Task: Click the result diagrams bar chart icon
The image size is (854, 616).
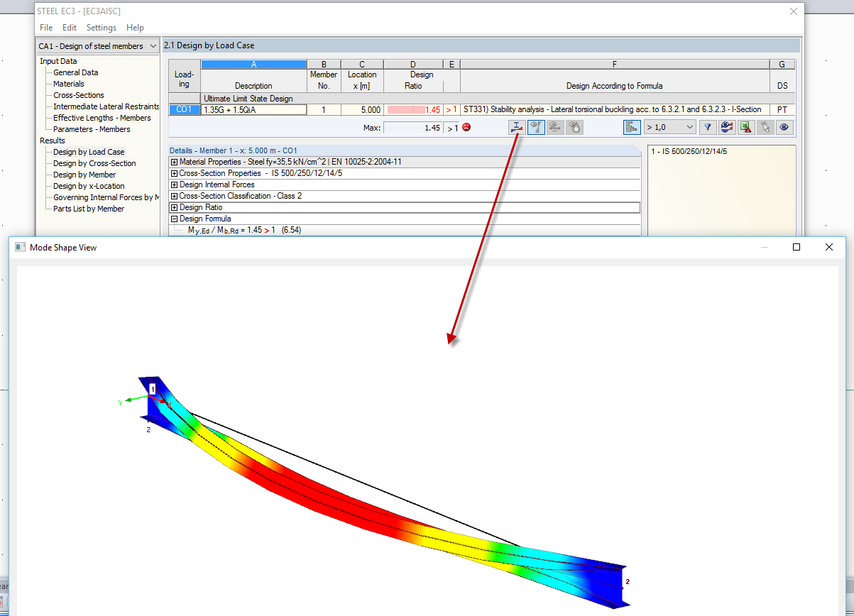Action: point(631,126)
